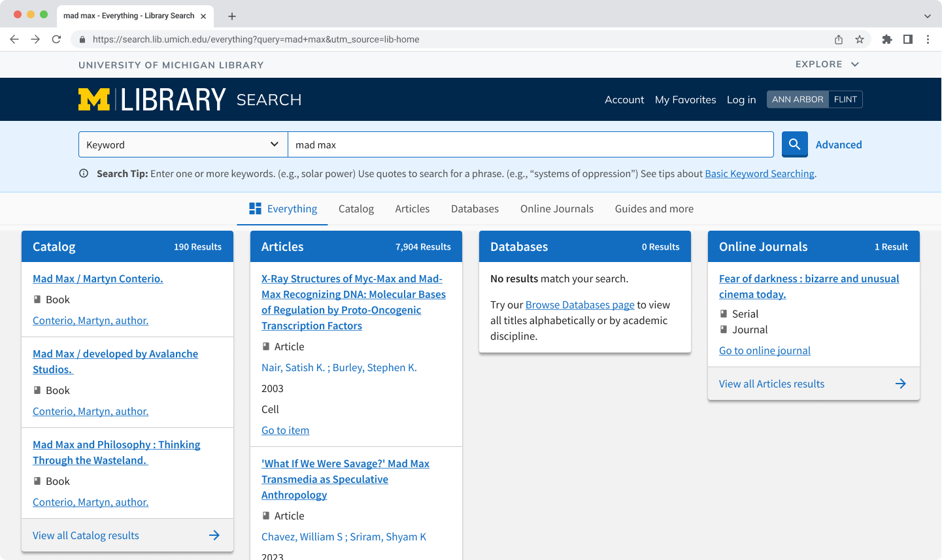This screenshot has width=942, height=560.
Task: Open the X-Ray Structures of Myc-Max article
Action: coord(354,302)
